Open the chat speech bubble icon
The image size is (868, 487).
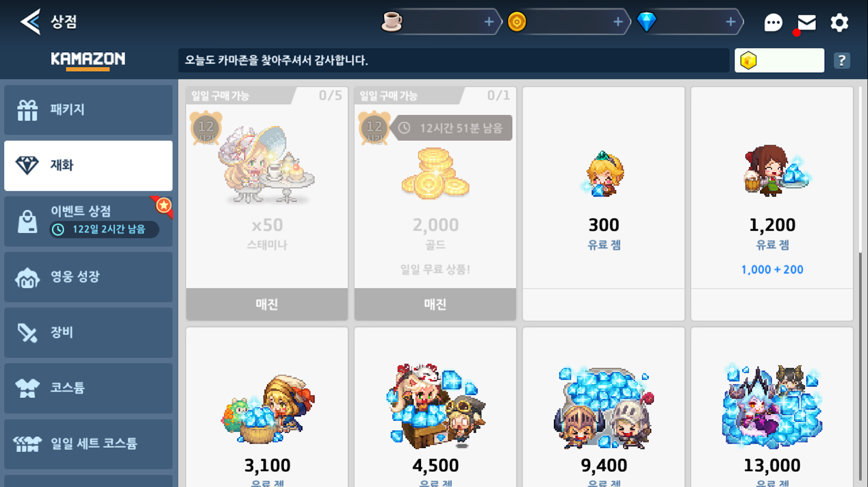[x=773, y=22]
